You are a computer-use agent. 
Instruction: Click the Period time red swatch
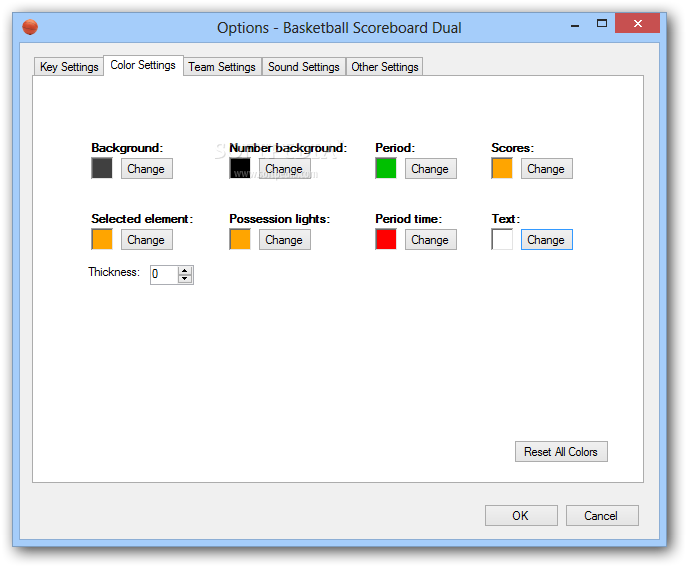click(x=386, y=239)
